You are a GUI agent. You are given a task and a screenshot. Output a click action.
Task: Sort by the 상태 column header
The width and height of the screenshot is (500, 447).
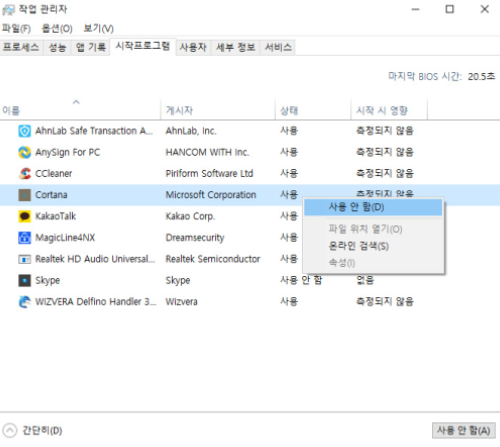313,110
